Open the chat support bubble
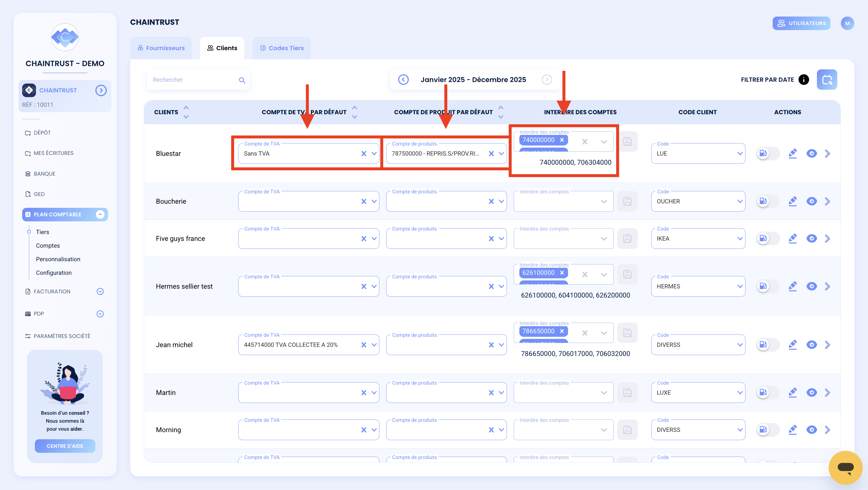 tap(845, 468)
